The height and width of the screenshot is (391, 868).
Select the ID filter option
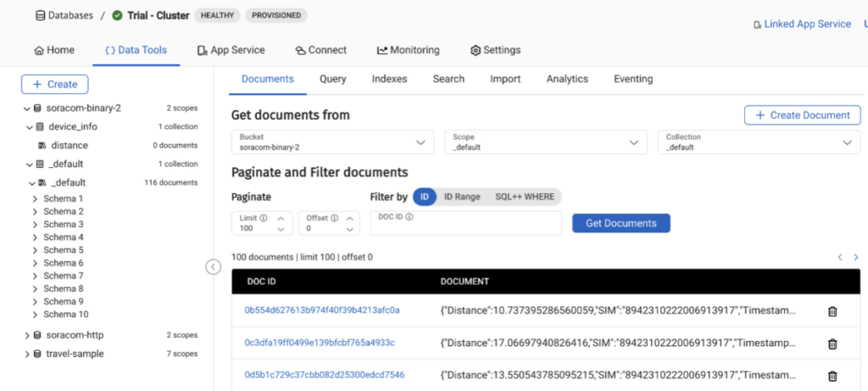click(x=424, y=197)
